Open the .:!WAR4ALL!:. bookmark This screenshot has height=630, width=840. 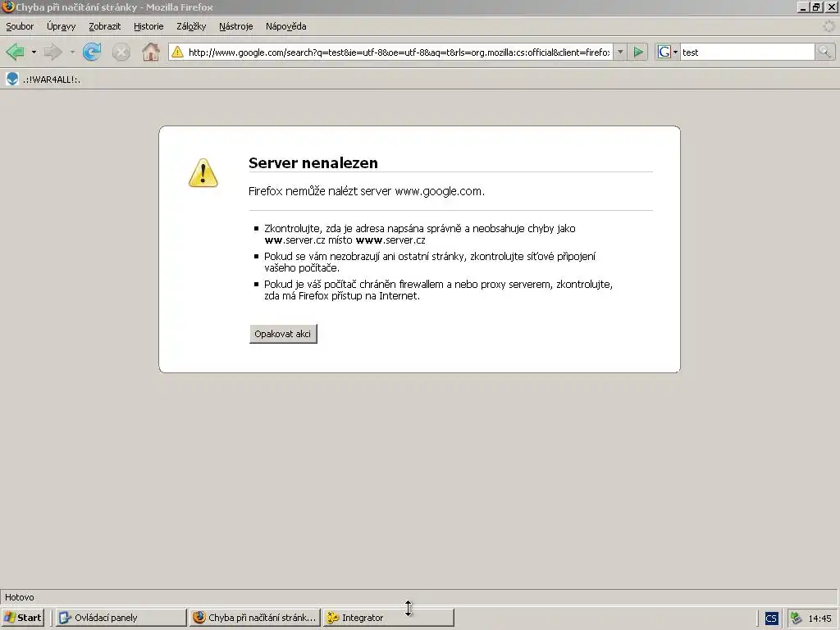click(x=43, y=80)
